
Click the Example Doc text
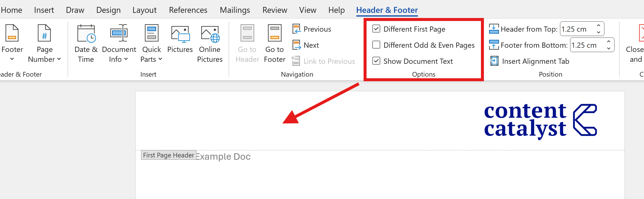click(x=223, y=156)
